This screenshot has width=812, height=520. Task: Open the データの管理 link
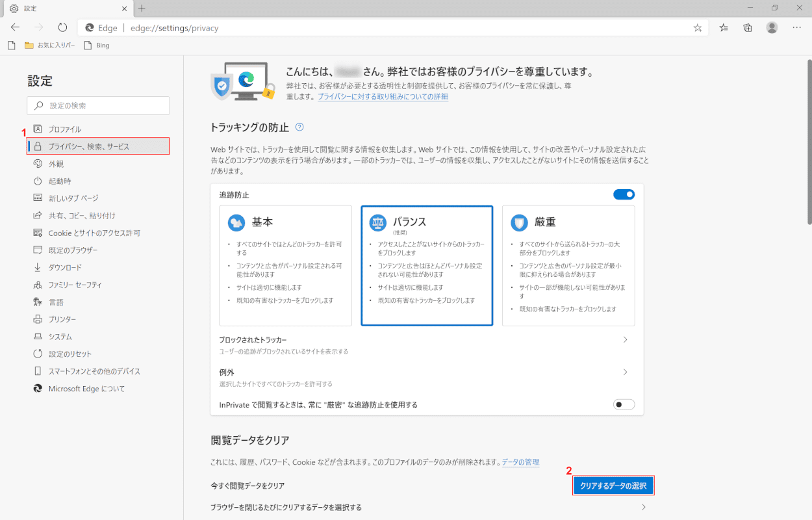tap(520, 462)
